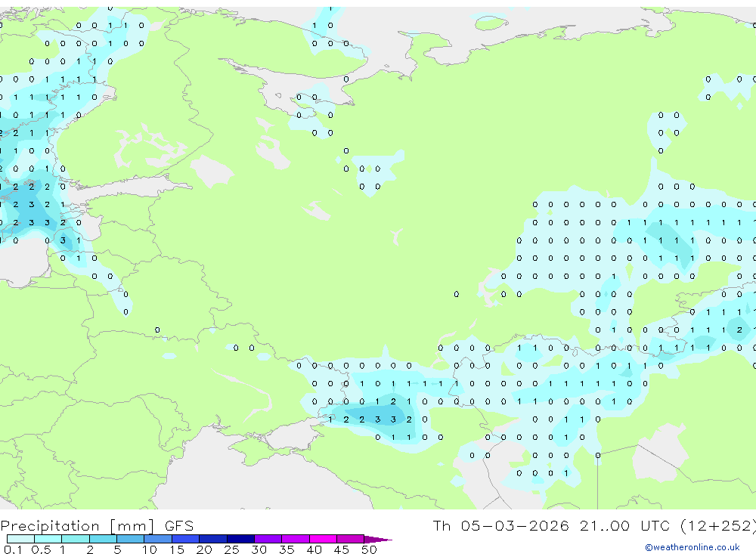Select the legend label '35'
Viewport: 756px width, 554px height.
coord(287,549)
